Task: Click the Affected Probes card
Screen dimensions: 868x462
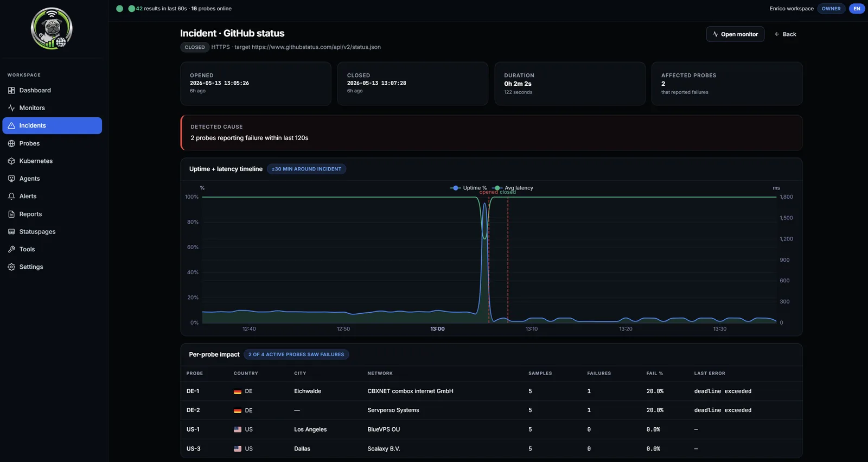Action: point(727,84)
